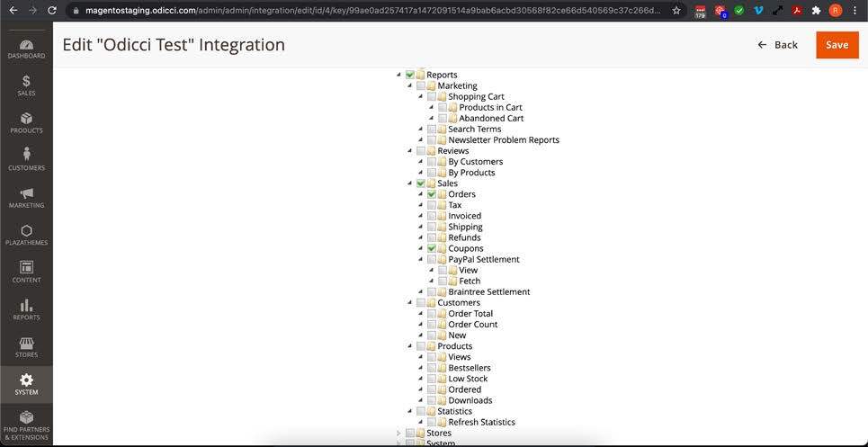Collapse the Reports tree node

coord(398,75)
